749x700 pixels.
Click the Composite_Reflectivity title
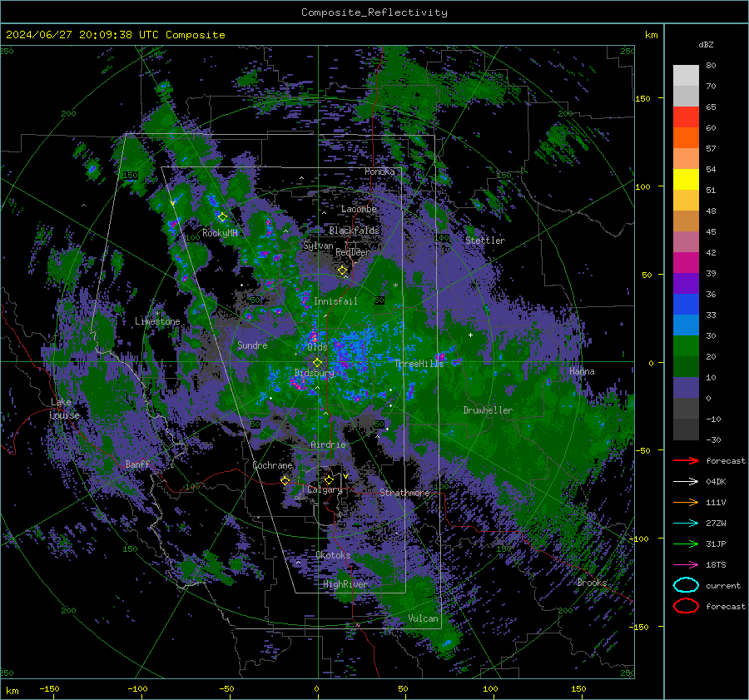374,12
